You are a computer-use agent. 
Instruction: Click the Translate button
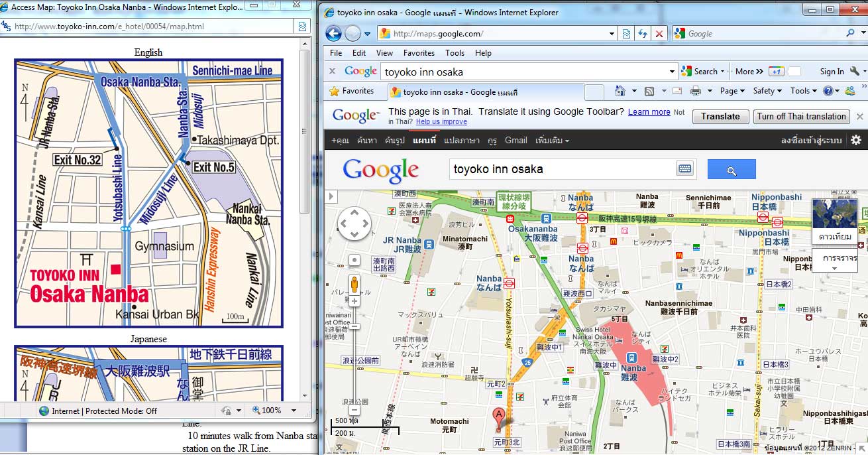pos(720,116)
